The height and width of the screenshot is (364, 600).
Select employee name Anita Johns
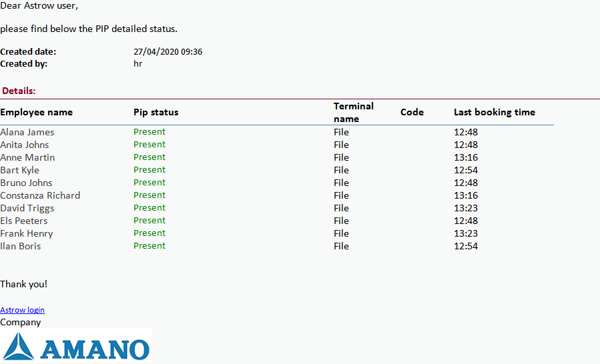[25, 145]
